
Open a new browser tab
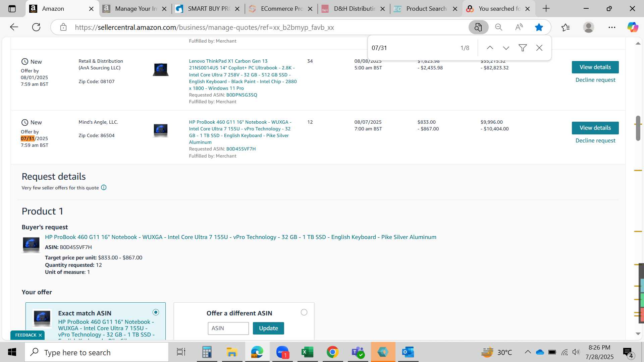(x=546, y=9)
